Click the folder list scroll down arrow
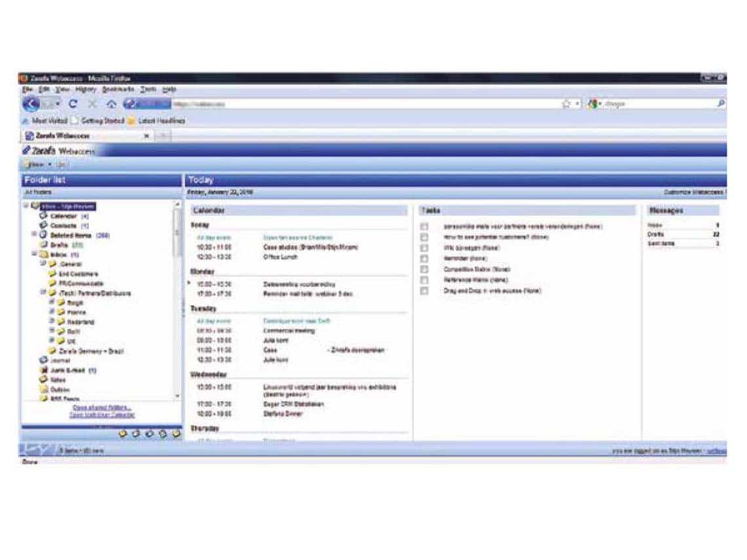This screenshot has height=560, width=747. (177, 396)
